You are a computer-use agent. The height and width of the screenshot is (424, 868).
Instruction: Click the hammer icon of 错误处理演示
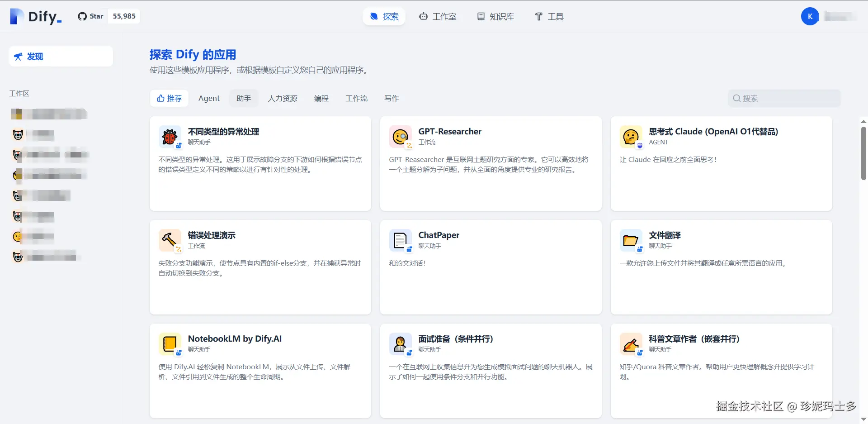[x=170, y=240]
